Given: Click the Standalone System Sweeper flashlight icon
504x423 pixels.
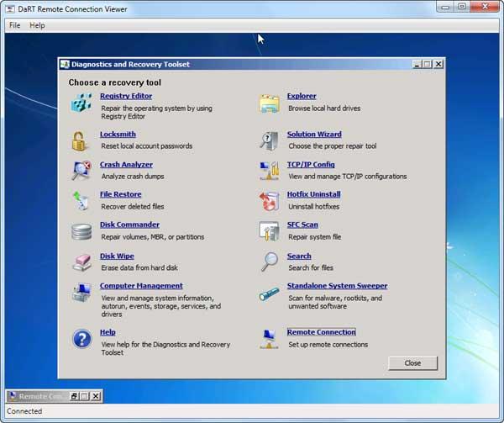Looking at the screenshot, I should pos(269,294).
